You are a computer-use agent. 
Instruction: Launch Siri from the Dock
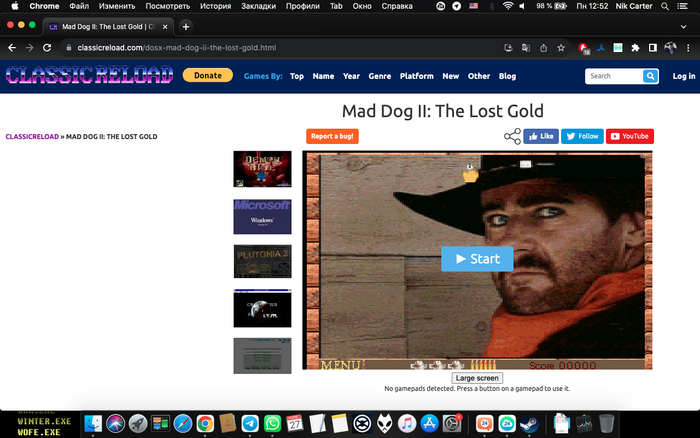[x=116, y=423]
